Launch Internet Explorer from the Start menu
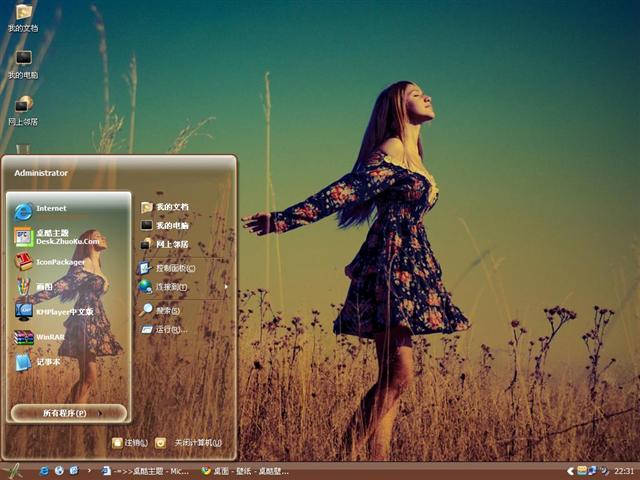 pyautogui.click(x=50, y=209)
